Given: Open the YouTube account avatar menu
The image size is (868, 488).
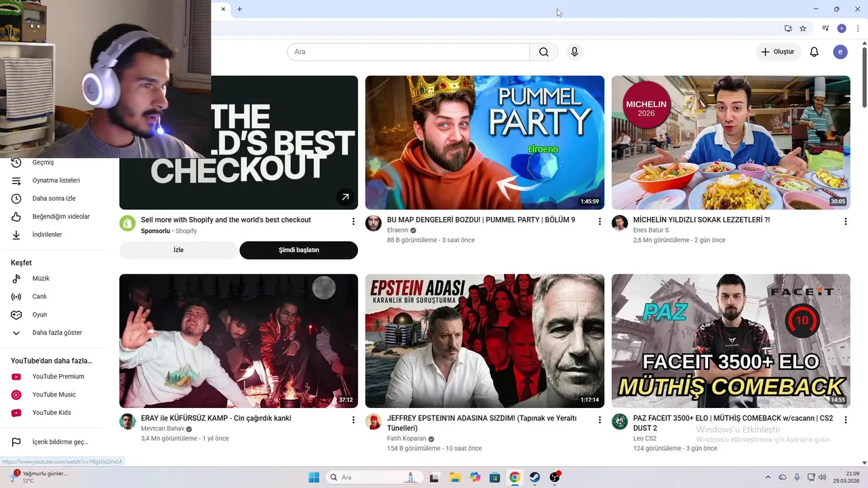Looking at the screenshot, I should [840, 52].
